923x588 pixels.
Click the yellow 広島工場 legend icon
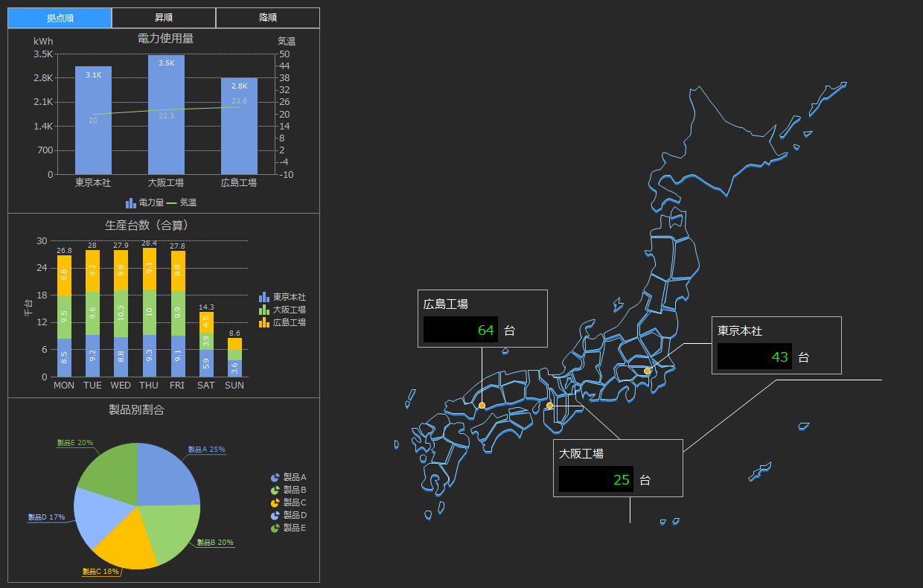coord(263,322)
